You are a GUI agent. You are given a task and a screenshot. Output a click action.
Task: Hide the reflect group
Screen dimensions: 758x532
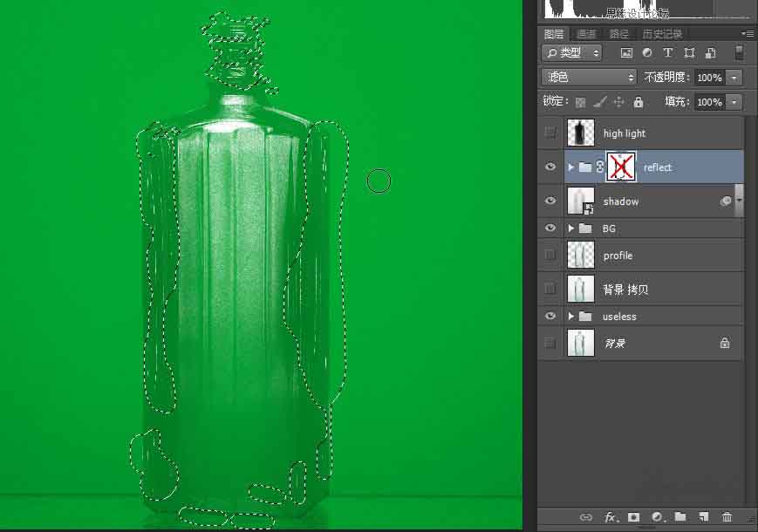[x=550, y=167]
